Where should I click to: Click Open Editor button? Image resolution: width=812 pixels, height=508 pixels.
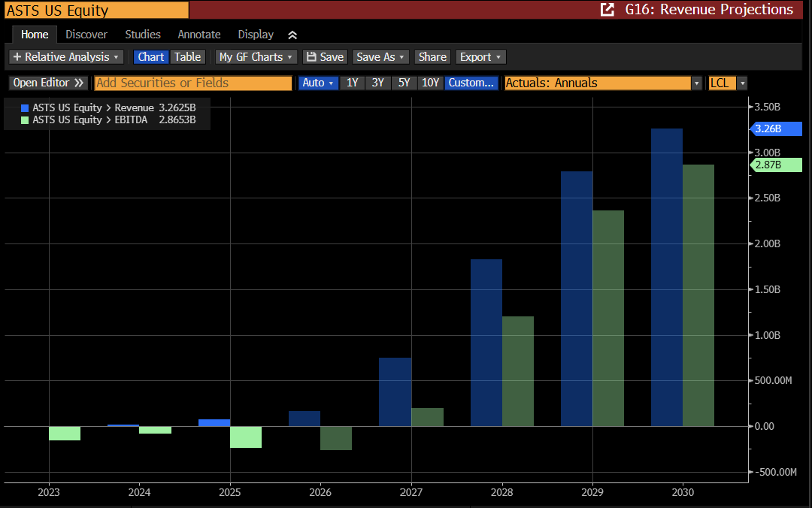pyautogui.click(x=48, y=83)
